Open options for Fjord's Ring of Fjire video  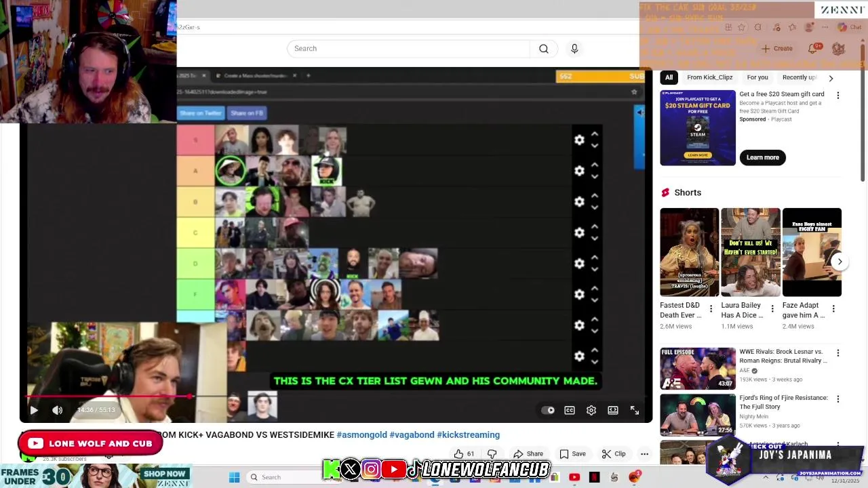(x=837, y=399)
